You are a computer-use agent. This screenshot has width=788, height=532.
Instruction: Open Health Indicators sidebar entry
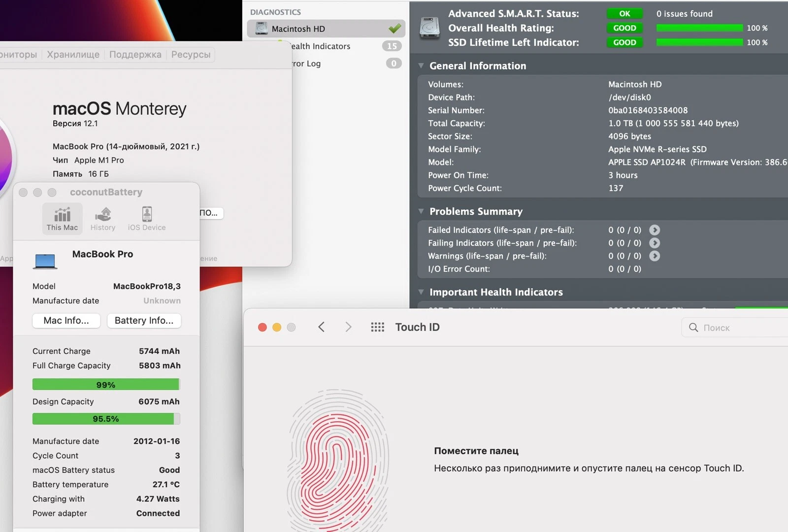[x=326, y=46]
